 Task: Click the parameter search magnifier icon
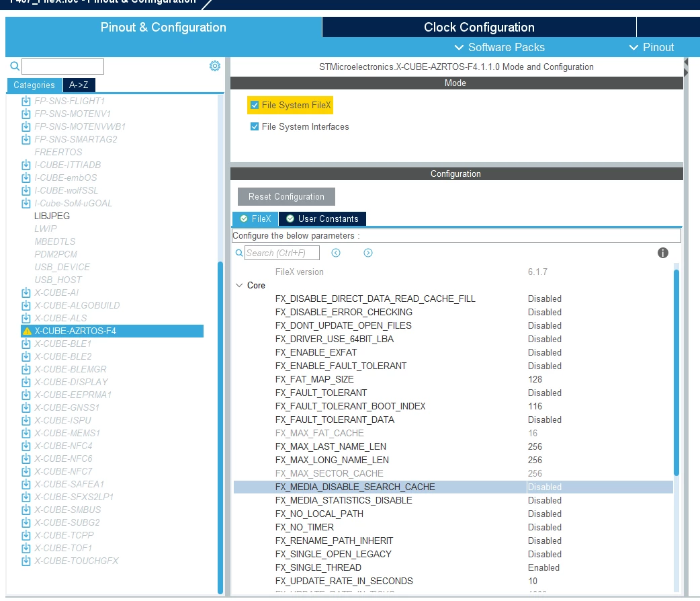pyautogui.click(x=239, y=253)
